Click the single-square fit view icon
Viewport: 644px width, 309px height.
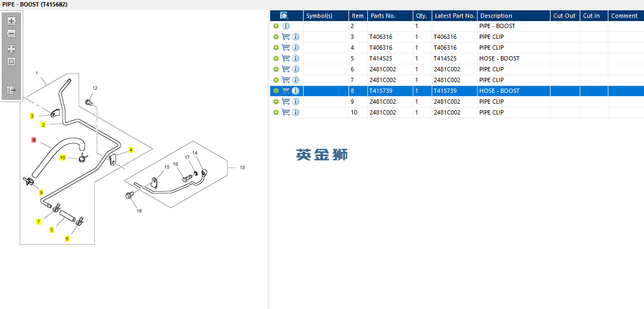11,62
